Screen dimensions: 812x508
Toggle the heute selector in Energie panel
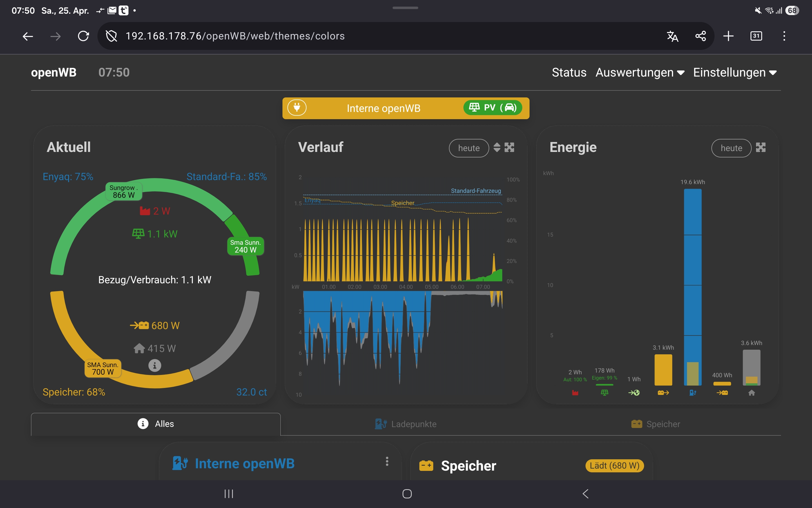pyautogui.click(x=731, y=148)
